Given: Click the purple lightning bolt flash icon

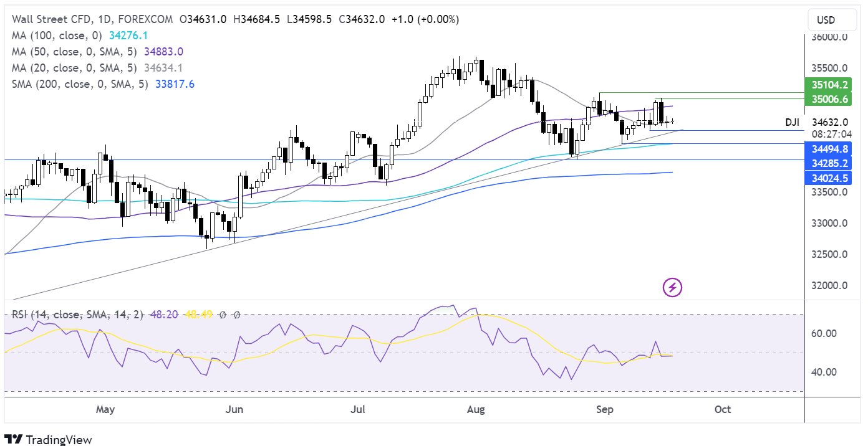Looking at the screenshot, I should [x=672, y=287].
